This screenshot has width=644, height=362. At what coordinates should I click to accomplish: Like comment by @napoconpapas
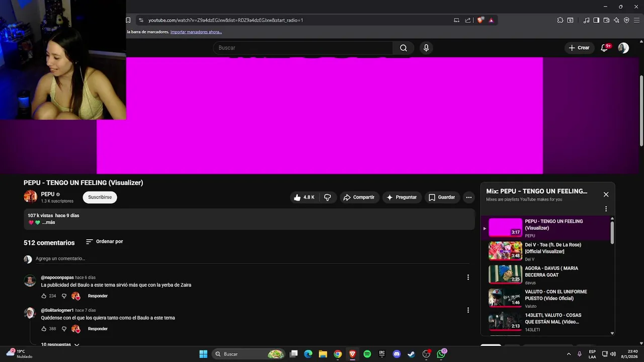coord(44,296)
